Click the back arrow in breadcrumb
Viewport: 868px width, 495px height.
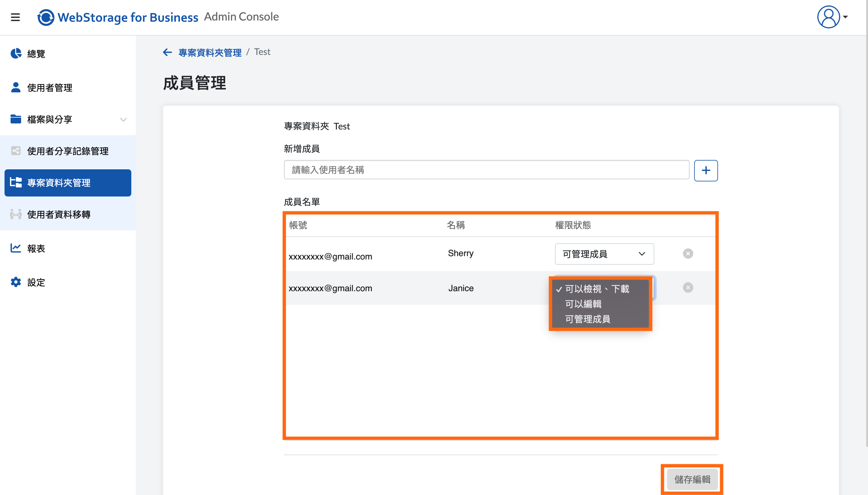pyautogui.click(x=167, y=52)
